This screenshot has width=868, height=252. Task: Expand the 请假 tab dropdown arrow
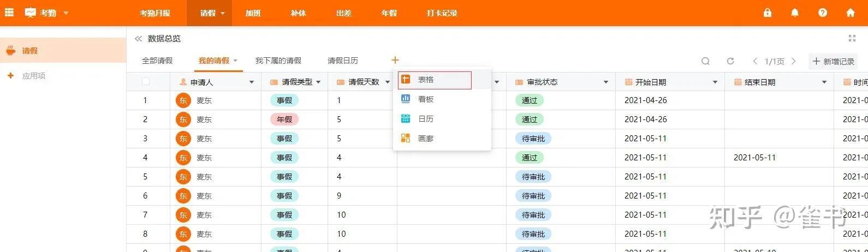click(223, 14)
